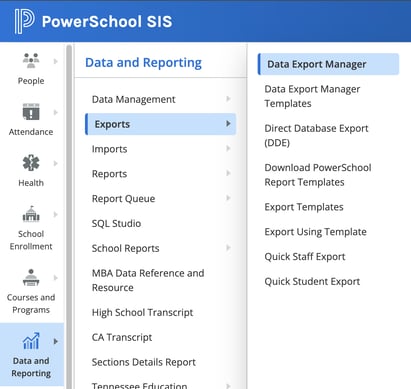Expand the arrow beside Attendance
The width and height of the screenshot is (411, 389).
pos(56,112)
